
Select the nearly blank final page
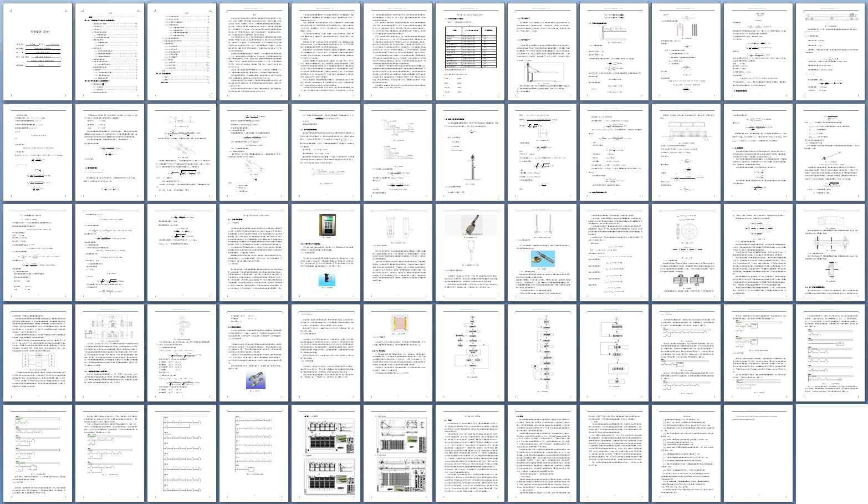758,454
